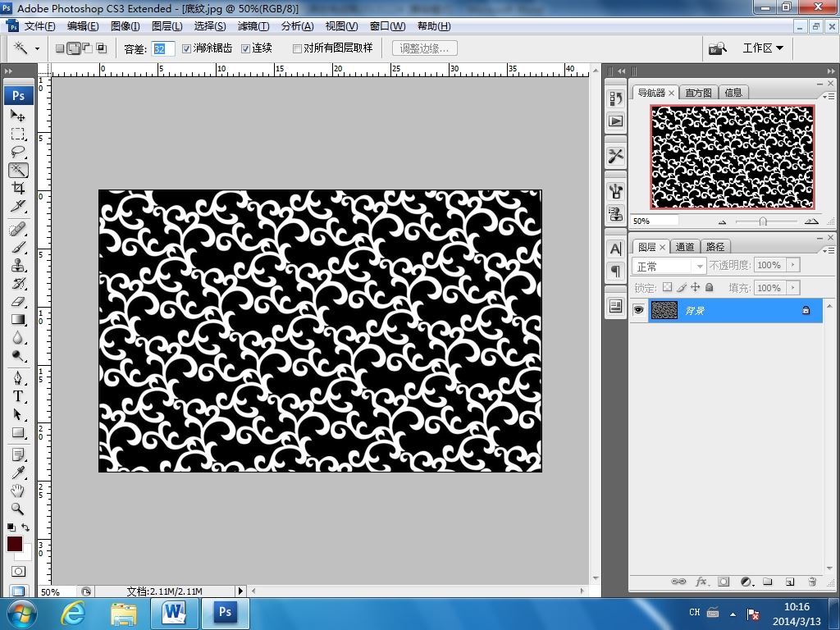Uncheck the 消除锯齿 anti-alias checkbox
This screenshot has height=630, width=840.
click(x=187, y=48)
